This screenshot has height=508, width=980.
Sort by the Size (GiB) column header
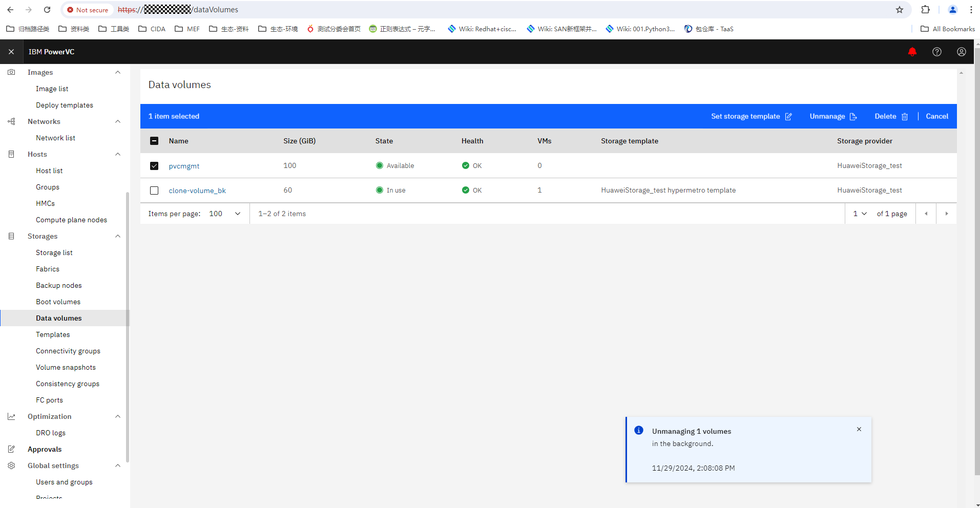(x=299, y=141)
